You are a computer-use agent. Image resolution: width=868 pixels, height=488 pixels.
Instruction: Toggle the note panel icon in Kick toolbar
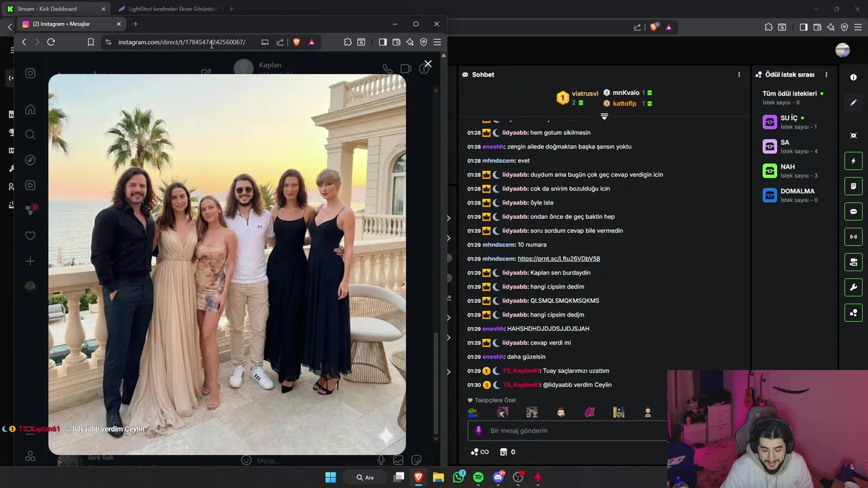(x=853, y=186)
